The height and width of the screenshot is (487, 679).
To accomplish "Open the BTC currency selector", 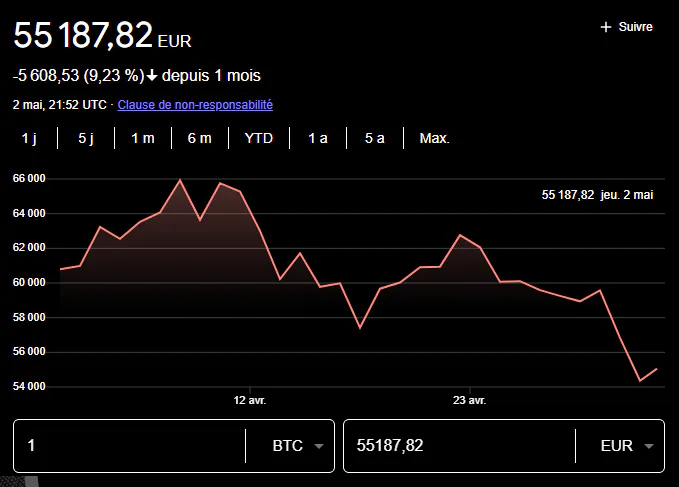I will tap(298, 446).
